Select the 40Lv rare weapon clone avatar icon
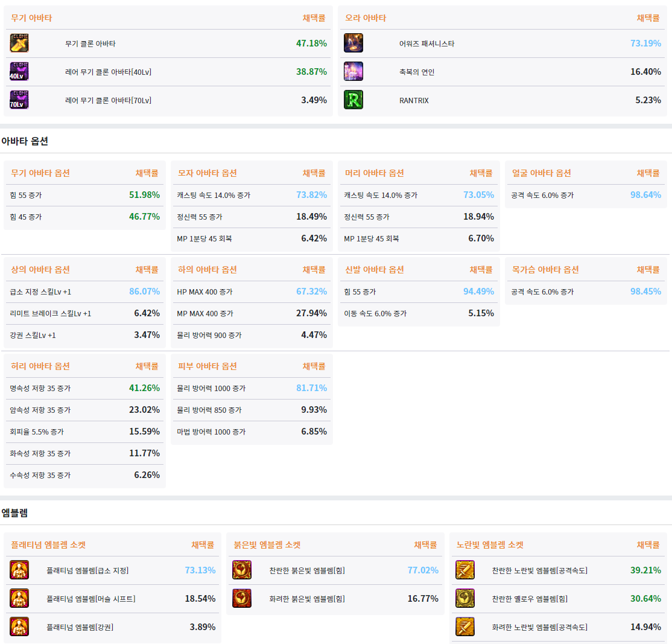Screen dimensions: 672x644 pos(19,72)
